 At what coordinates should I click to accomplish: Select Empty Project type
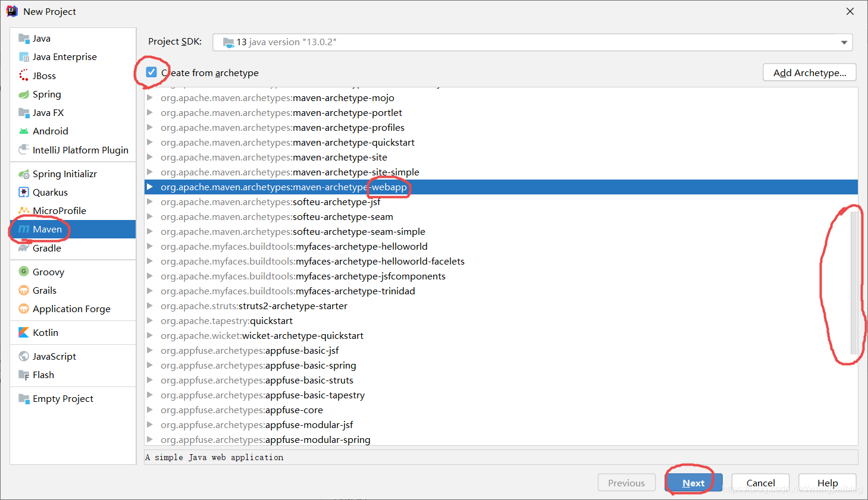click(x=73, y=398)
